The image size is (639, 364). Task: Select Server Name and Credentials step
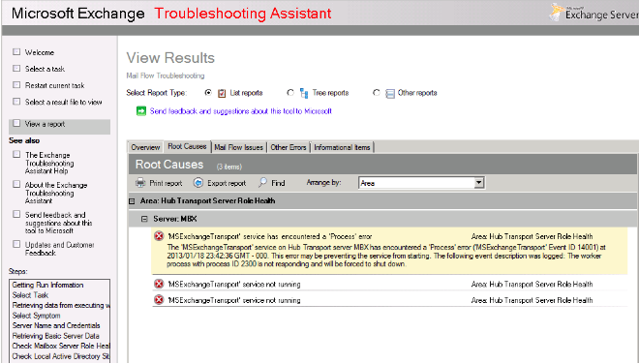coord(56,325)
